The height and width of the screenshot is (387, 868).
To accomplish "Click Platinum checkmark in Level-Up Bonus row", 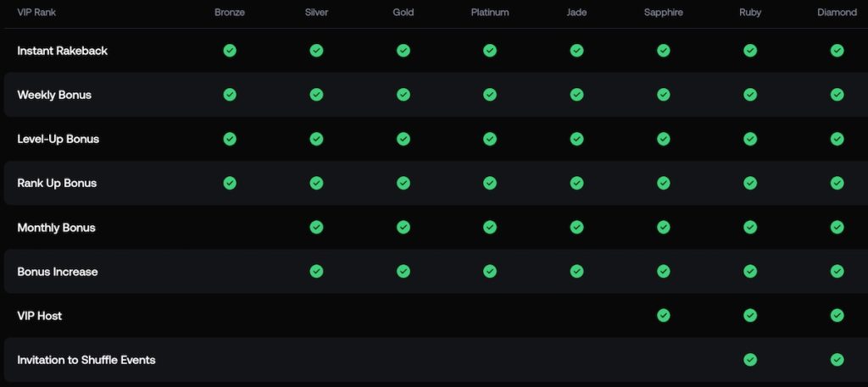I will tap(490, 139).
